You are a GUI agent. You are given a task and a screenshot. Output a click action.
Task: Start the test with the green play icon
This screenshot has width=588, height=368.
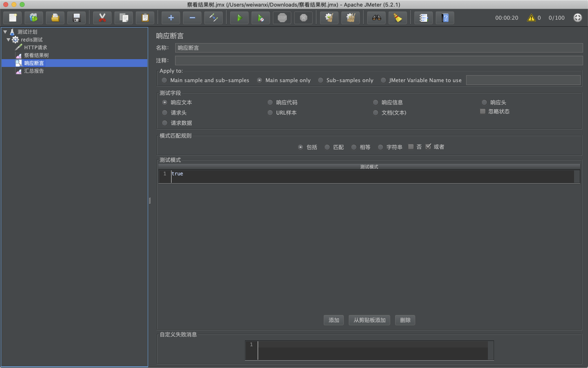click(240, 18)
